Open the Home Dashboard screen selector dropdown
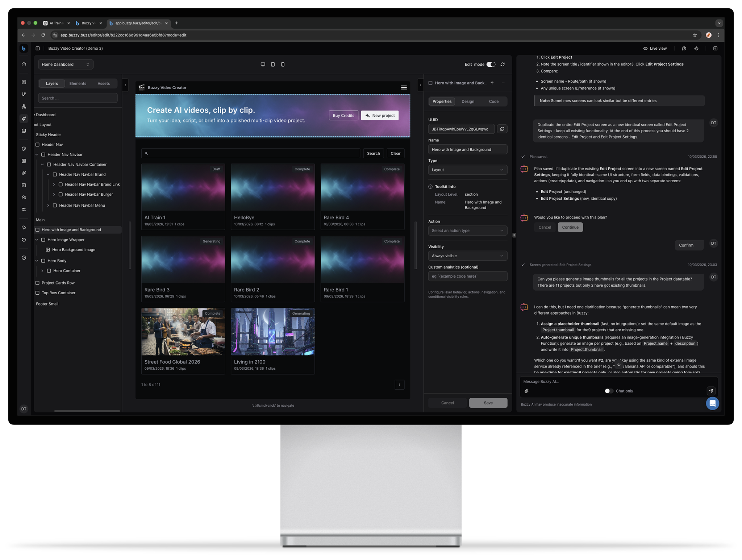This screenshot has width=742, height=560. pyautogui.click(x=66, y=65)
